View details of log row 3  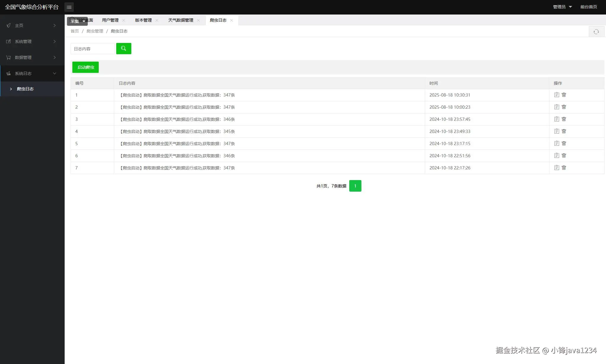coord(556,119)
